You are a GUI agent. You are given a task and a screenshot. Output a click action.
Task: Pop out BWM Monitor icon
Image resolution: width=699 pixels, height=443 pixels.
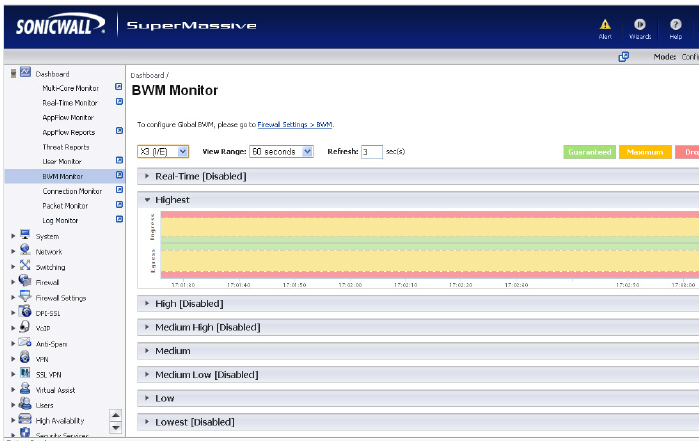click(x=119, y=175)
